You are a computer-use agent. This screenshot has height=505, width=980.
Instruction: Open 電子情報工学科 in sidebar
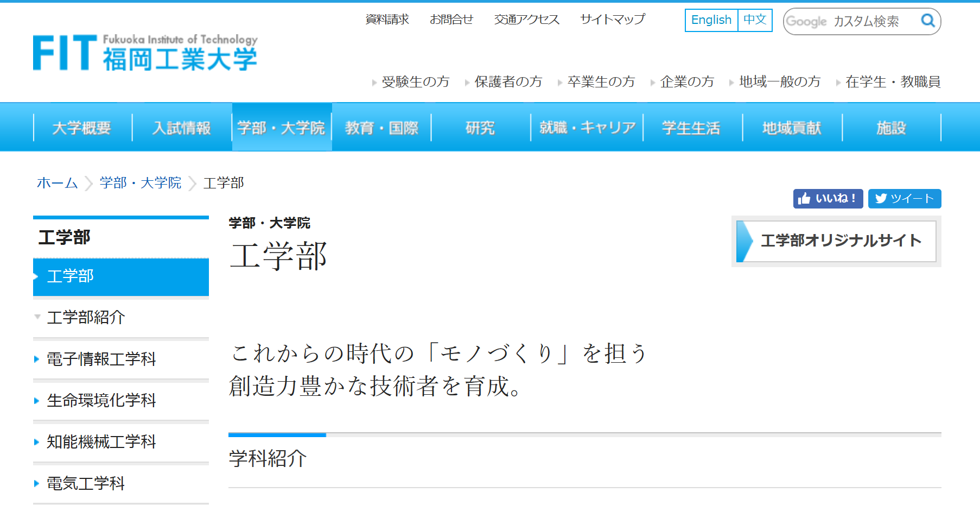coord(121,359)
